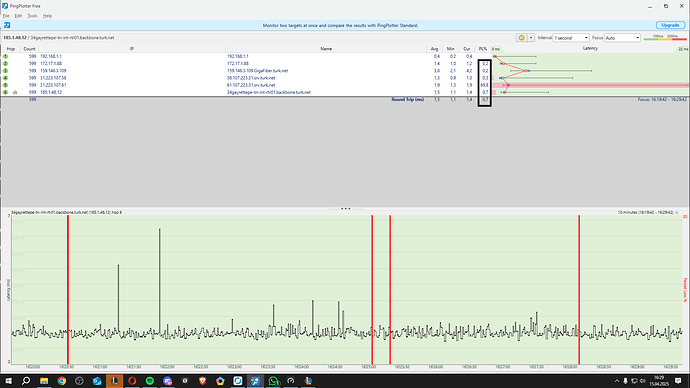Click the Avg column header
The width and height of the screenshot is (690, 388).
(x=434, y=49)
